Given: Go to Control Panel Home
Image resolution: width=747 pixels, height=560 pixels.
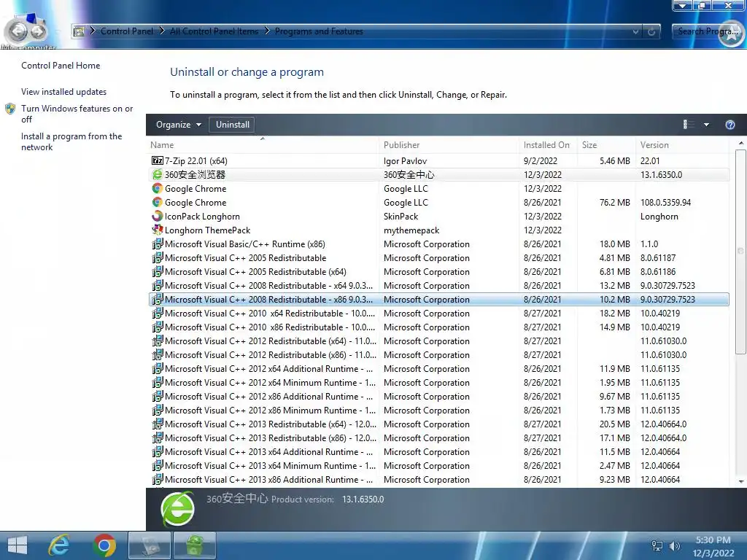Looking at the screenshot, I should [x=61, y=66].
